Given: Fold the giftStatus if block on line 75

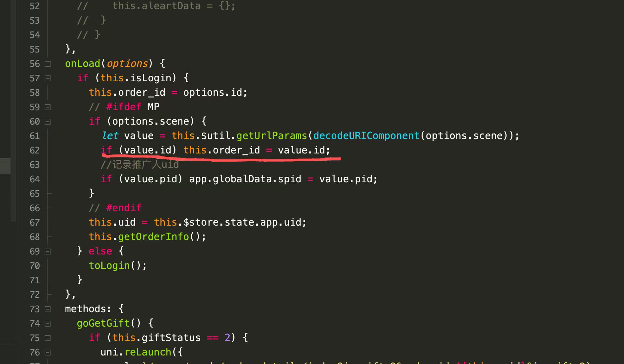Looking at the screenshot, I should (48, 338).
